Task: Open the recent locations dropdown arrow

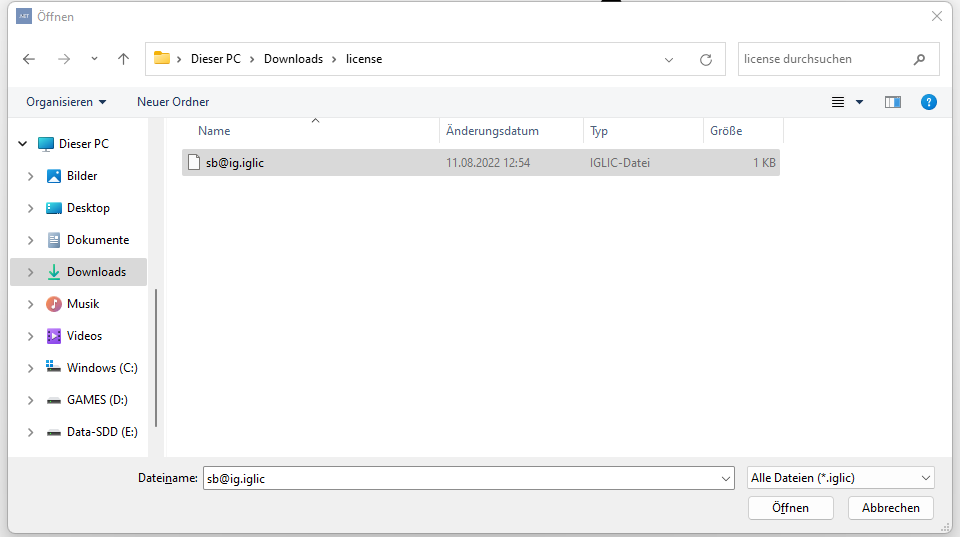Action: (94, 59)
